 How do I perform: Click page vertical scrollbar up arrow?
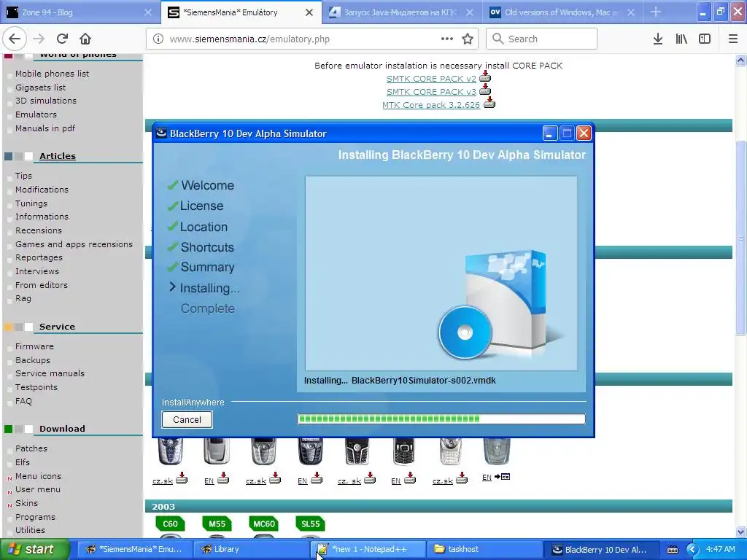coord(740,60)
